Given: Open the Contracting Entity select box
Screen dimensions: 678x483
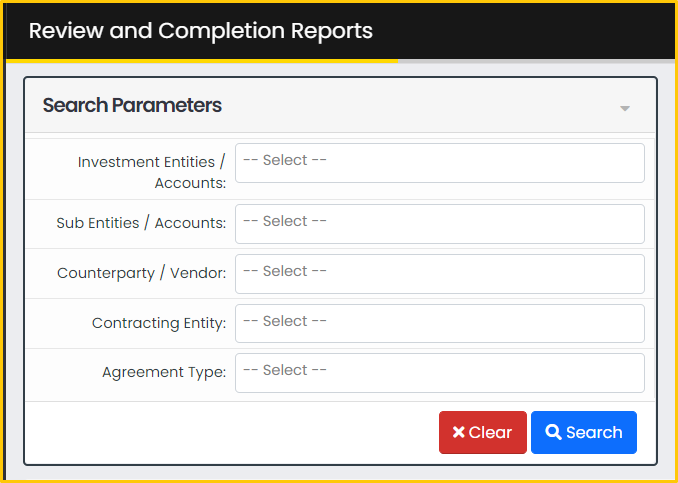Looking at the screenshot, I should coord(440,323).
